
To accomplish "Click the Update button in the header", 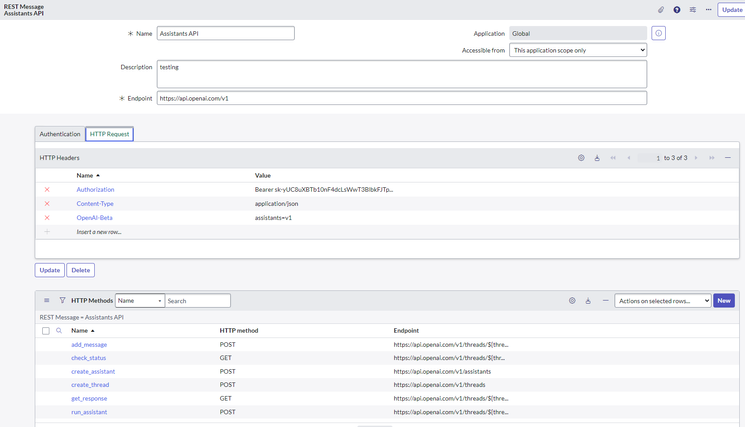I will pyautogui.click(x=732, y=9).
